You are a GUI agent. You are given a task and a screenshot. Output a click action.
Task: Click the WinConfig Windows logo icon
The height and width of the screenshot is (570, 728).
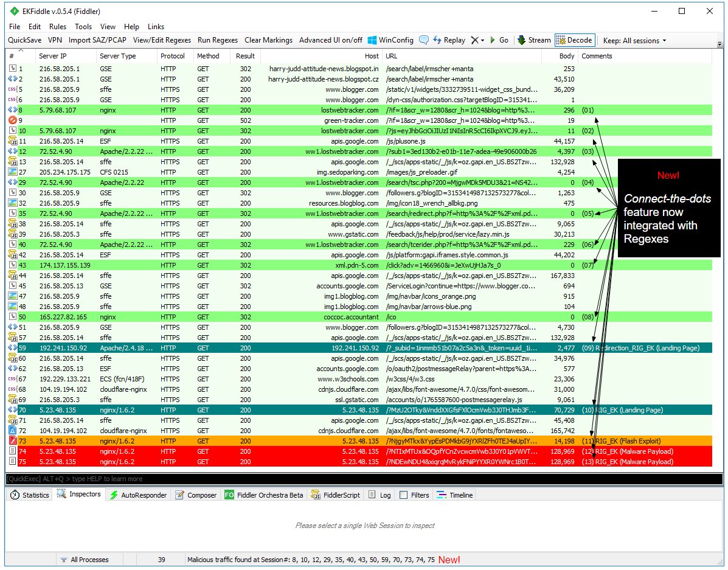click(372, 40)
